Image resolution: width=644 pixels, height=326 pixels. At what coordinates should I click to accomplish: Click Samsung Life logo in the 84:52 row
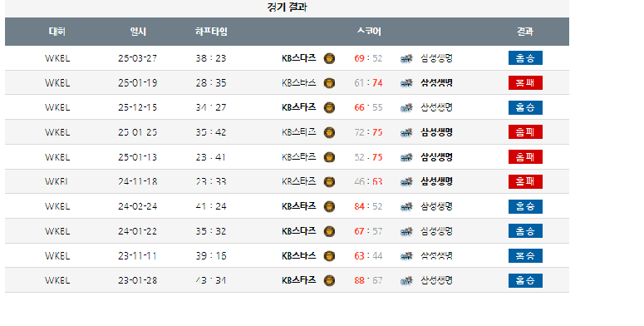pos(406,207)
